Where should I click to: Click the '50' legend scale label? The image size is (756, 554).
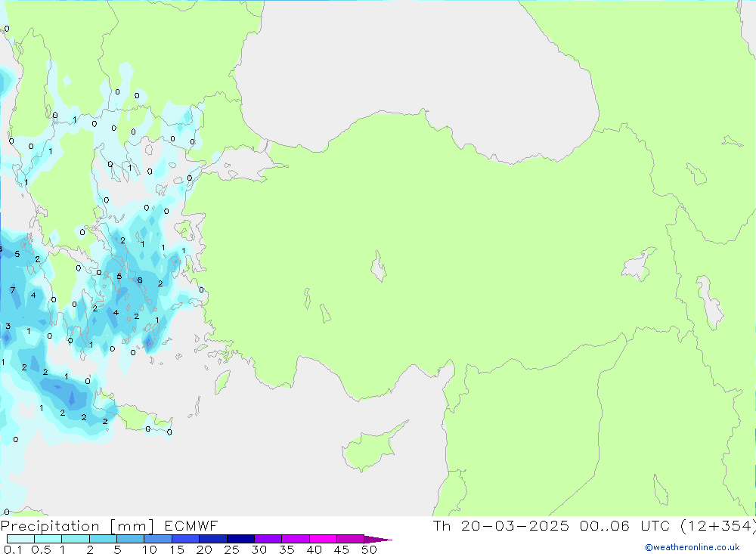[369, 549]
